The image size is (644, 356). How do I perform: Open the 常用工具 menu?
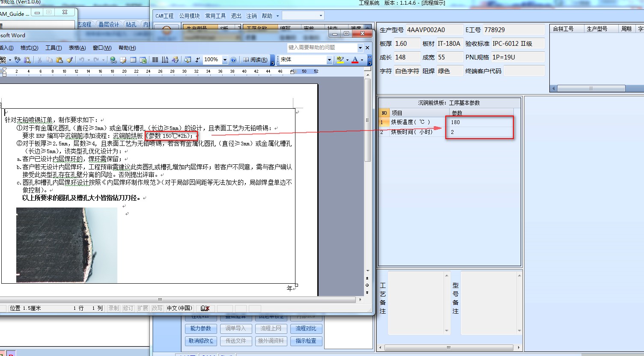[x=215, y=16]
